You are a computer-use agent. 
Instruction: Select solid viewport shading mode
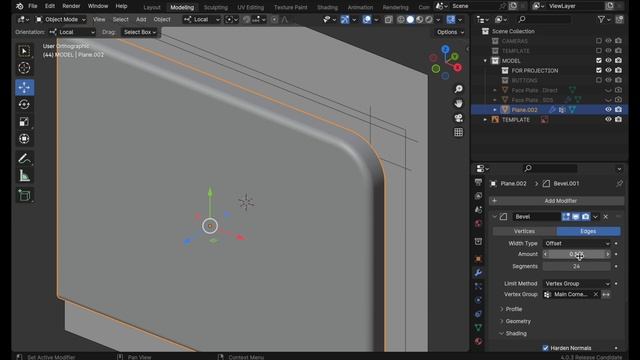(x=410, y=20)
